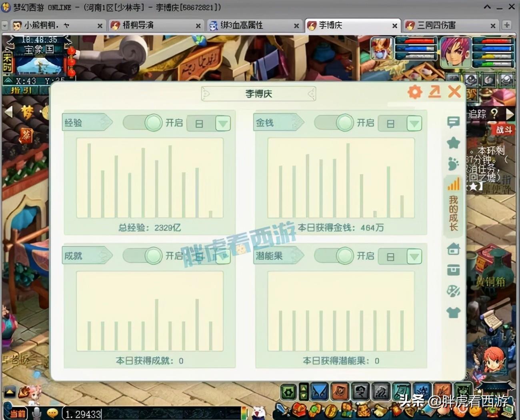Click the red 祭 badge icon
520x420 pixels.
click(x=27, y=135)
